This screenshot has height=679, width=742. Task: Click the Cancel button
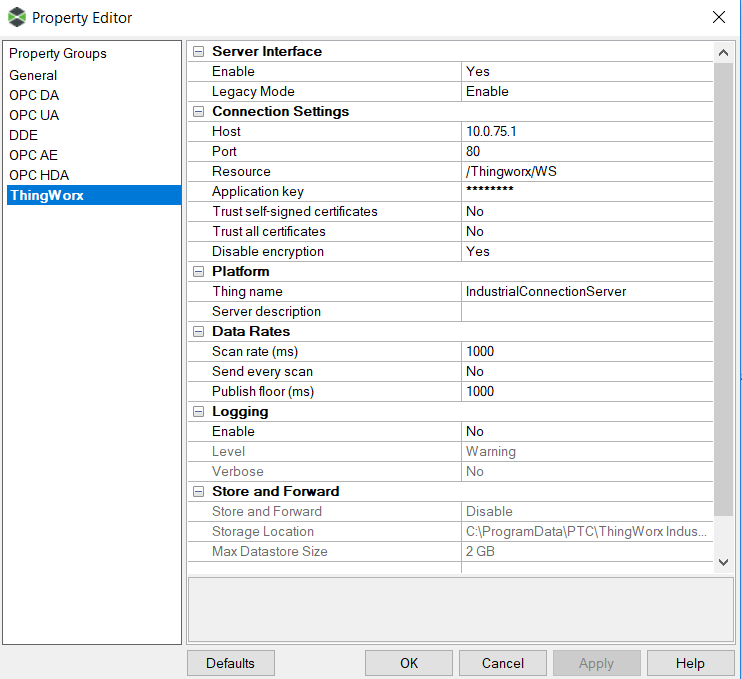click(503, 663)
